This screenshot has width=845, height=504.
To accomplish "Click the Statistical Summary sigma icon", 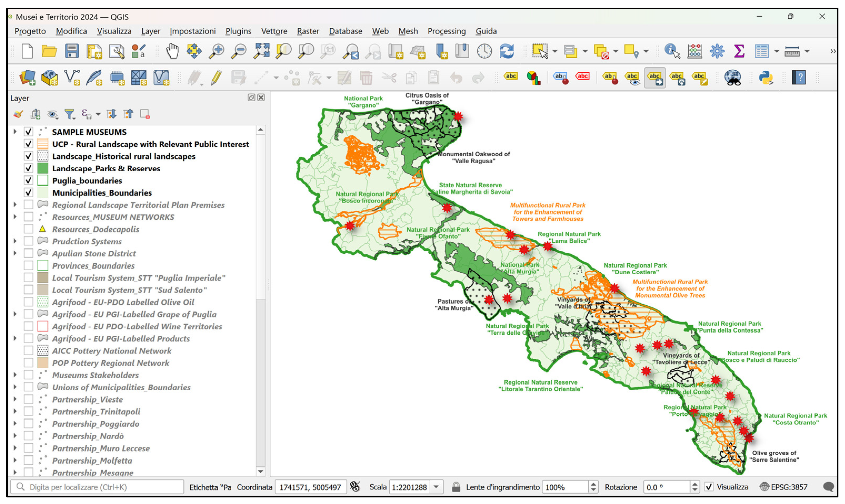I will (x=739, y=51).
